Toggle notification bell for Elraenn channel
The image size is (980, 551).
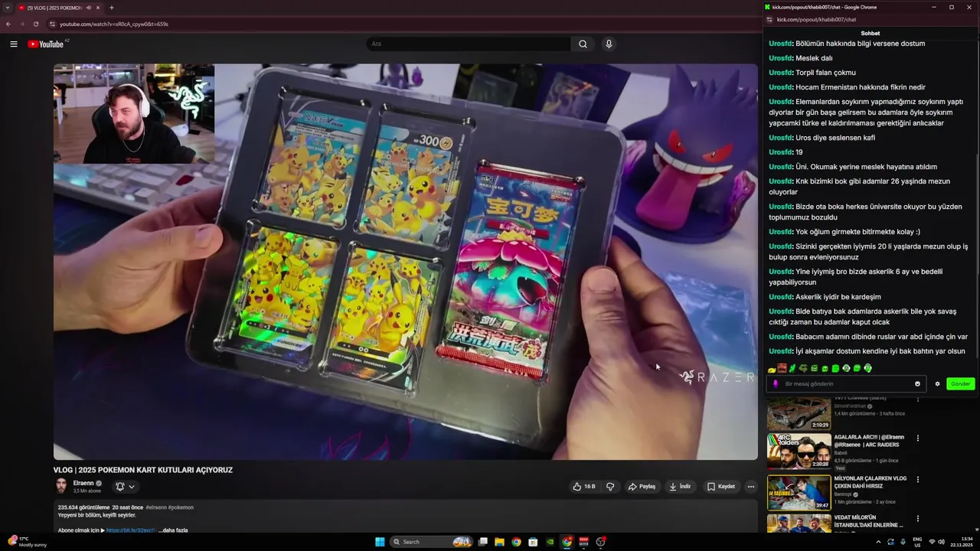pyautogui.click(x=119, y=486)
